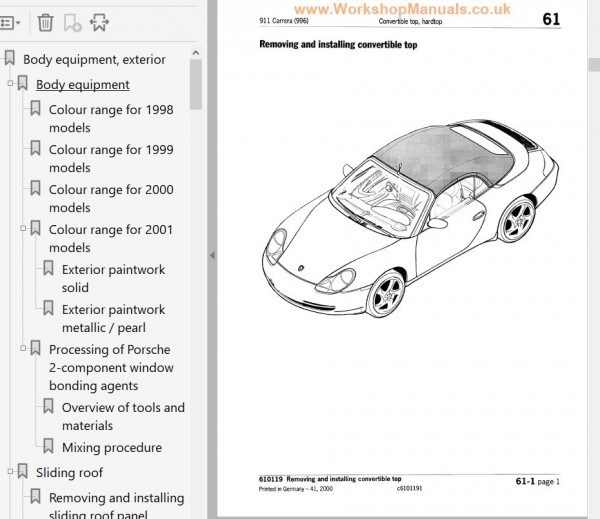Click bookmark icon beside 'Exterior paintwork solid'

coord(48,268)
